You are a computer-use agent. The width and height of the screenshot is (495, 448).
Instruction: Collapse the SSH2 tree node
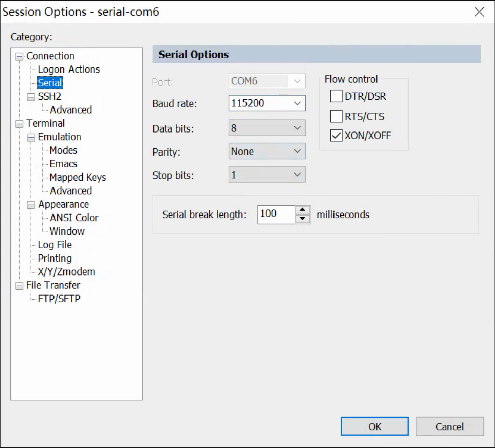coord(31,97)
